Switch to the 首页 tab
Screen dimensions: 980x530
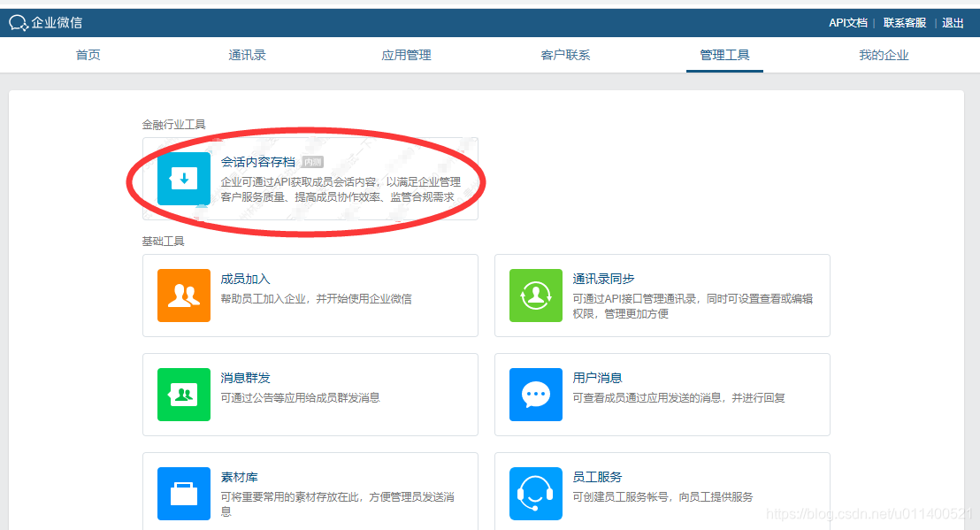pos(88,55)
